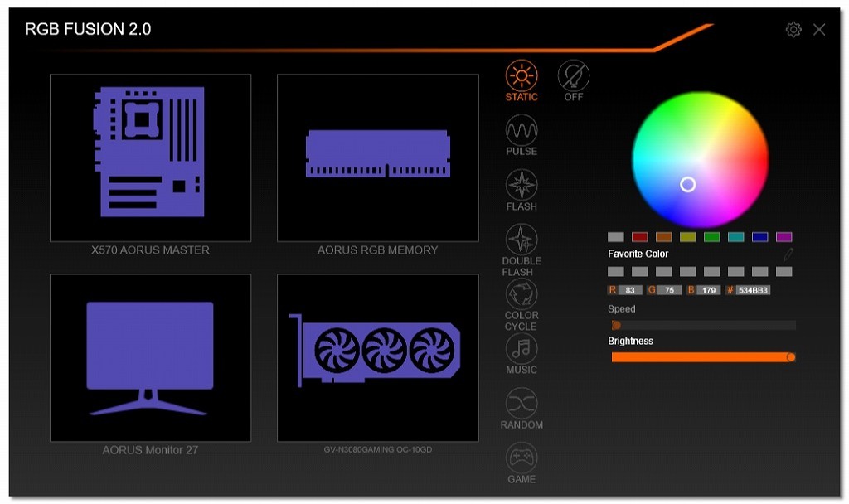Click the last Favorite Color slot

click(x=784, y=271)
